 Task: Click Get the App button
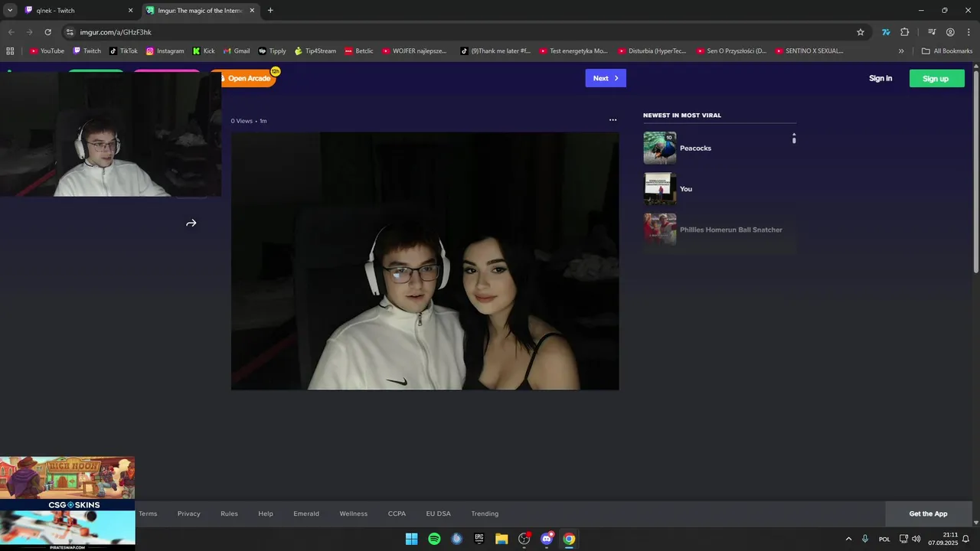pos(928,514)
